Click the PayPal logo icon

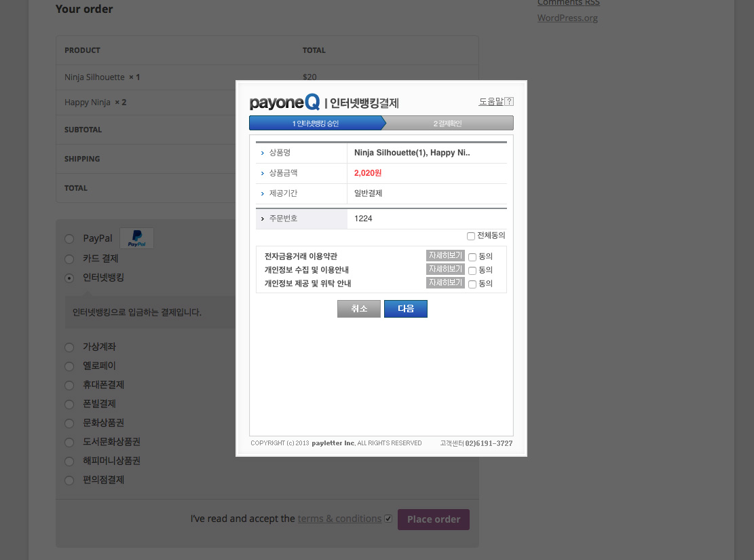pos(136,238)
